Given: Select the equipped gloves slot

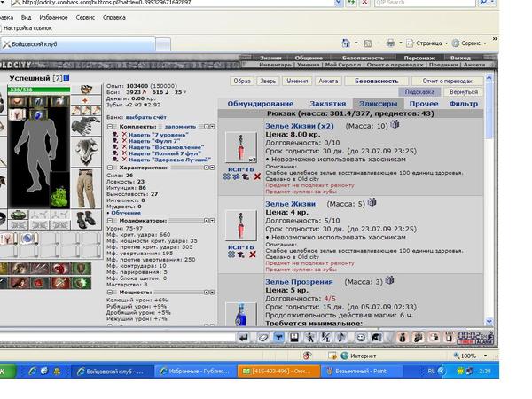Looking at the screenshot, I should (x=86, y=126).
